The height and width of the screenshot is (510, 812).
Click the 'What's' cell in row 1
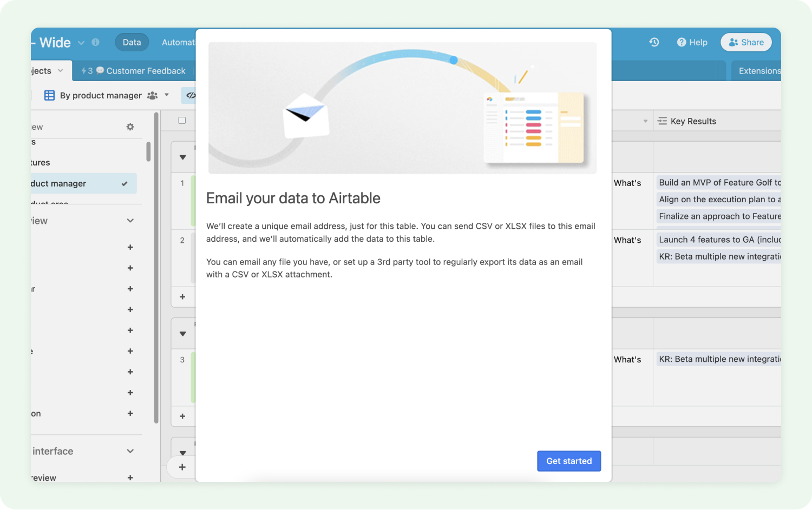coord(627,183)
